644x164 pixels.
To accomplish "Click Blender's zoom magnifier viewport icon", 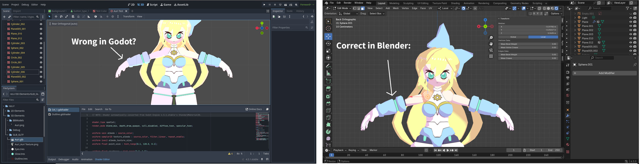I will 491,38.
